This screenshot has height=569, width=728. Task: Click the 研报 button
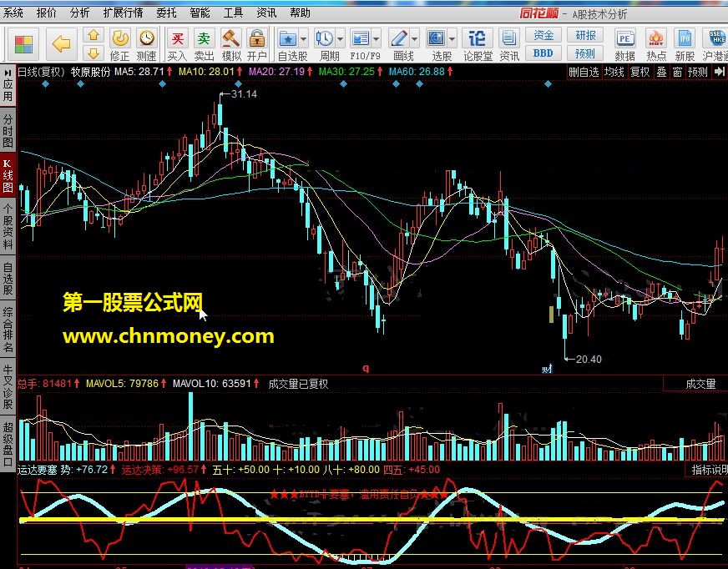click(x=585, y=35)
